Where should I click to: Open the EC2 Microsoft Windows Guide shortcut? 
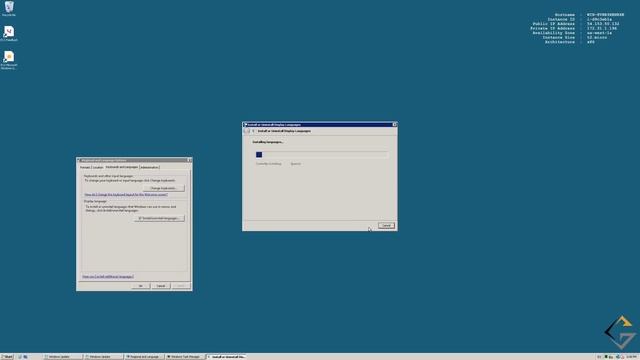pyautogui.click(x=9, y=60)
